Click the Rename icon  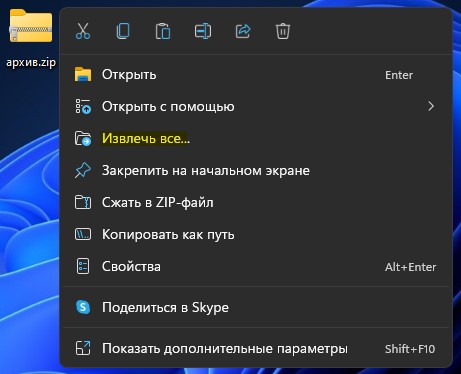click(203, 31)
